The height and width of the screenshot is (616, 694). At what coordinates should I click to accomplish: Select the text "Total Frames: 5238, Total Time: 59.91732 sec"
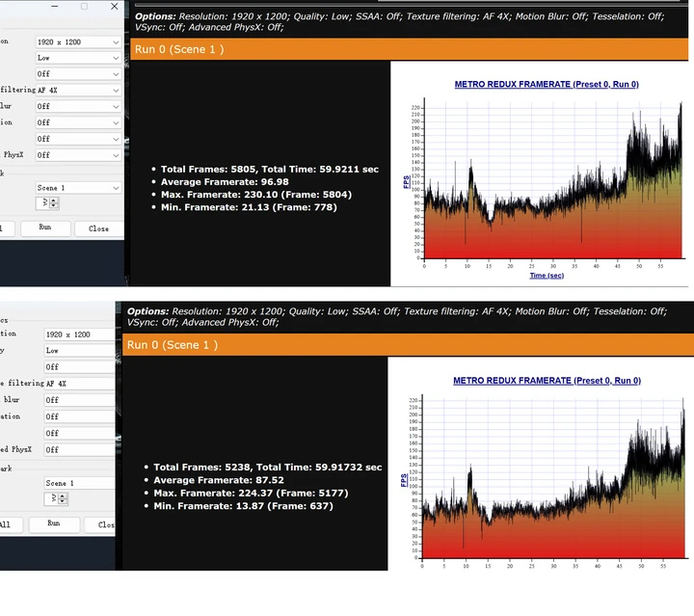[267, 468]
